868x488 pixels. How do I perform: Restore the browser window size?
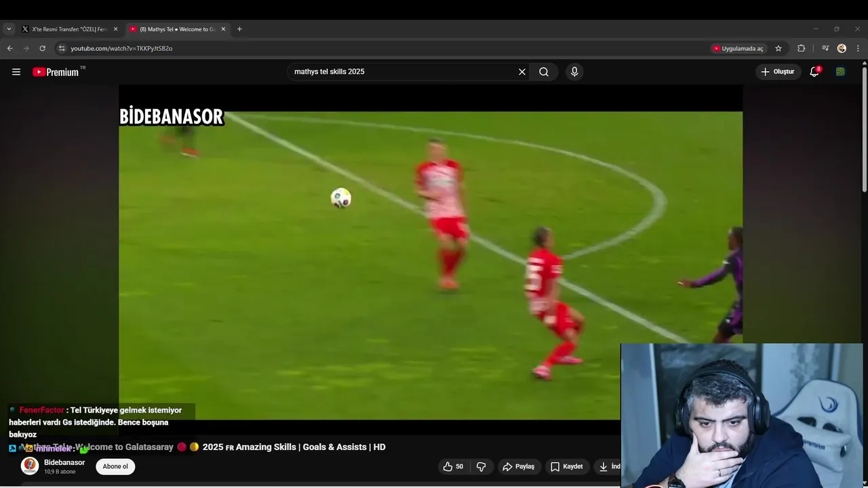(x=837, y=29)
